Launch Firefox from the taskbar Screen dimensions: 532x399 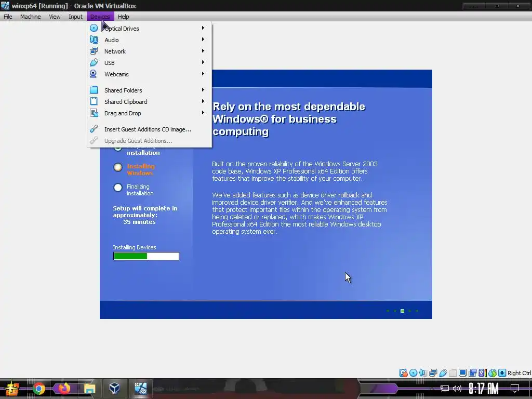(x=64, y=388)
